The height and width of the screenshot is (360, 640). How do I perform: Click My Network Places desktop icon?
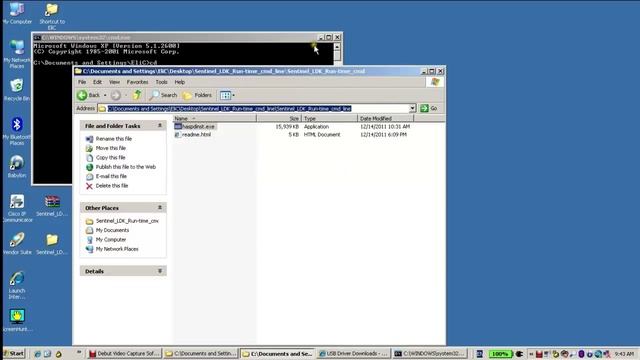tap(17, 53)
